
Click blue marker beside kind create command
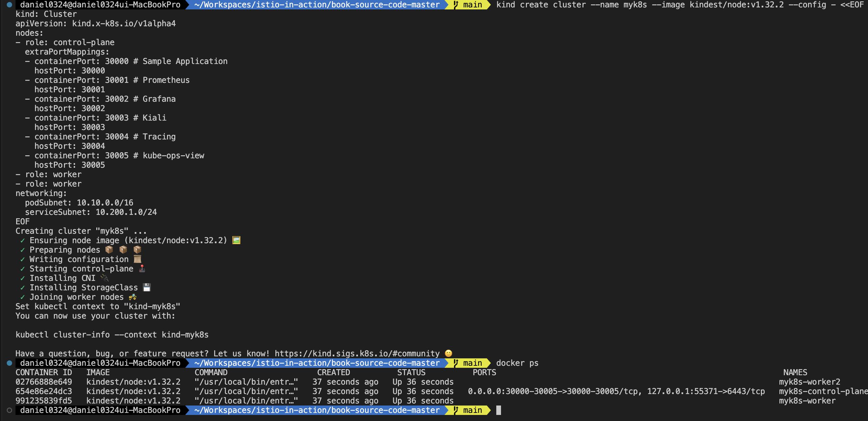pos(9,5)
